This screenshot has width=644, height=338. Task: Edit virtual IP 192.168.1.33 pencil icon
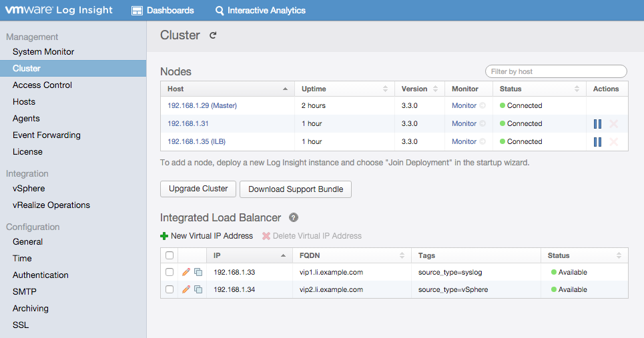tap(186, 272)
